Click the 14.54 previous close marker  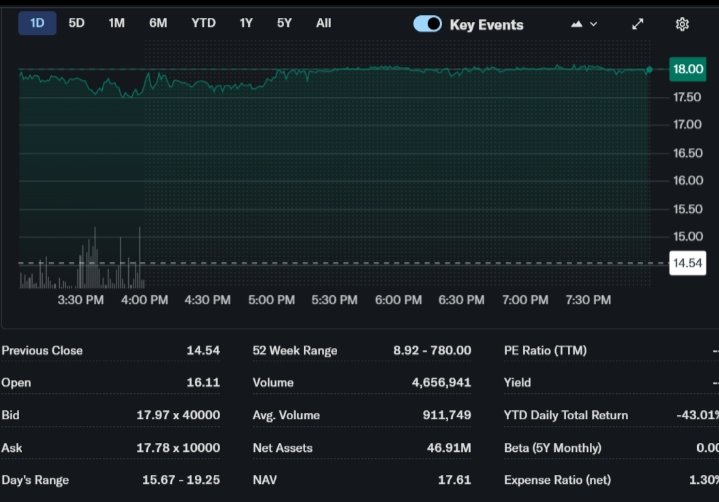pos(686,263)
